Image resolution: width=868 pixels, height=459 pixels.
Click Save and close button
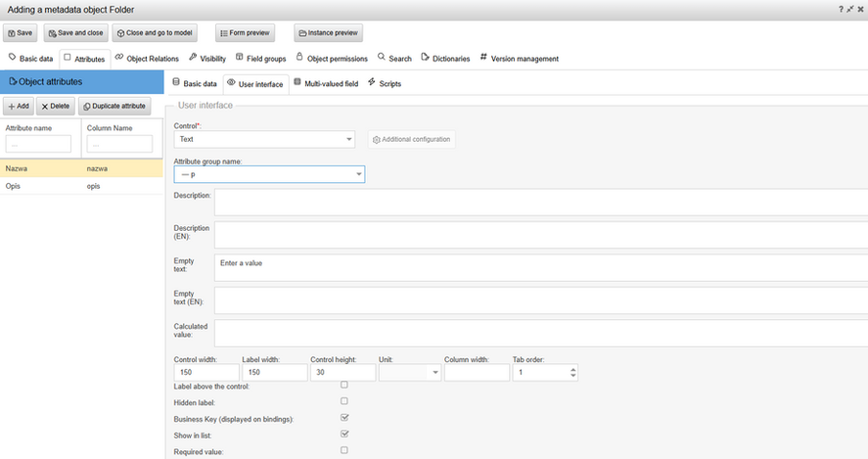pos(75,32)
